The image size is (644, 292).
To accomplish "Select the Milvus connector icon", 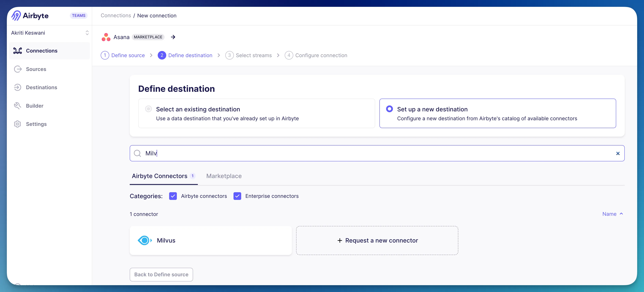I will coord(145,240).
